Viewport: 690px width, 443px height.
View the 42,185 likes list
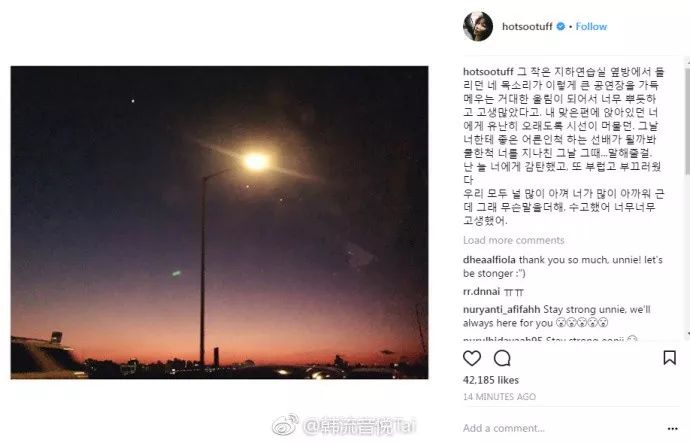(491, 380)
